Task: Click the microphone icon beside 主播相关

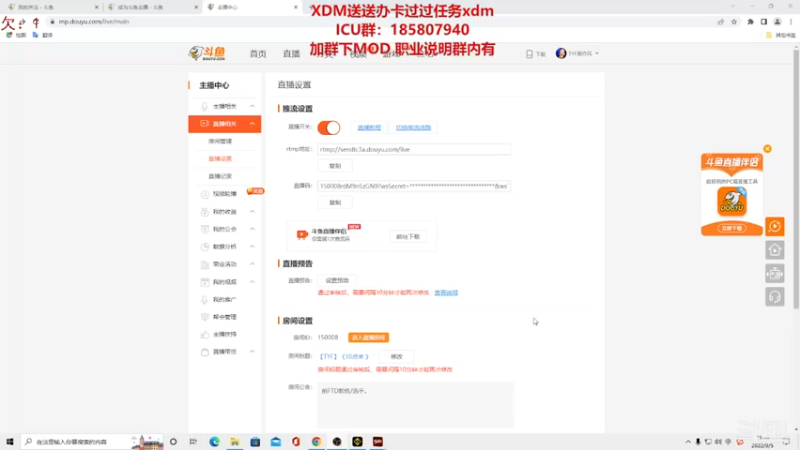Action: click(x=205, y=106)
